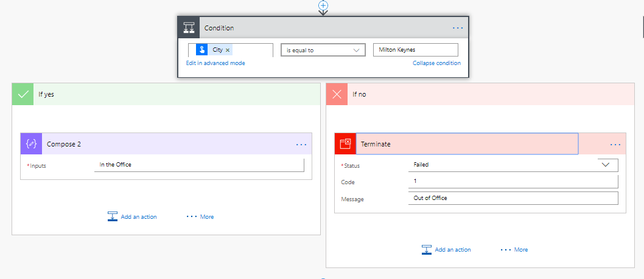Click the Terminate action icon
The image size is (644, 279).
coord(345,143)
